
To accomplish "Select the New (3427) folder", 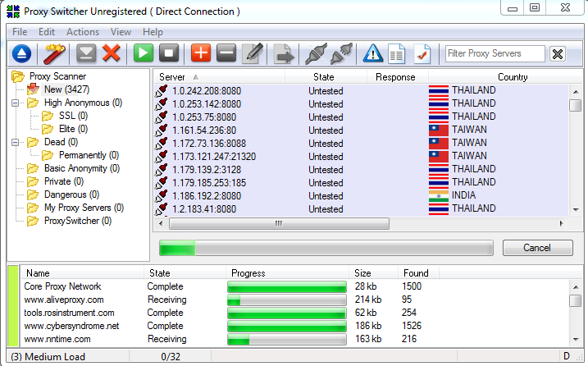I will click(66, 89).
